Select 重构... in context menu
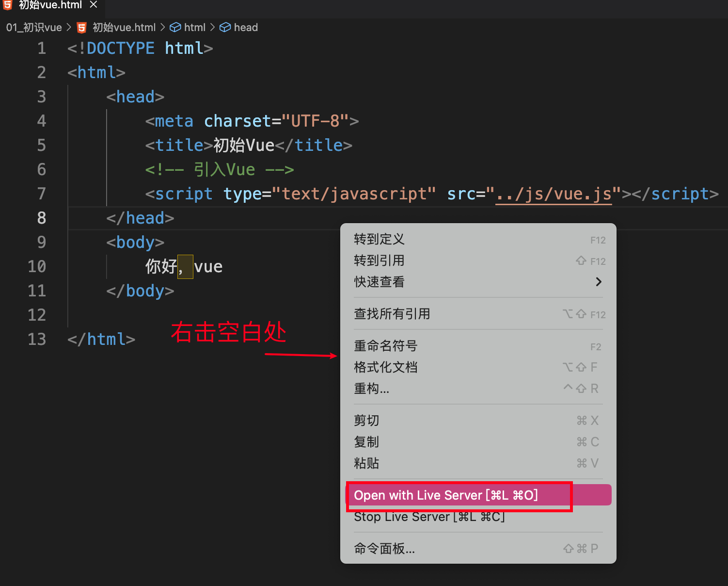Screen dimensions: 728x586 coord(478,389)
